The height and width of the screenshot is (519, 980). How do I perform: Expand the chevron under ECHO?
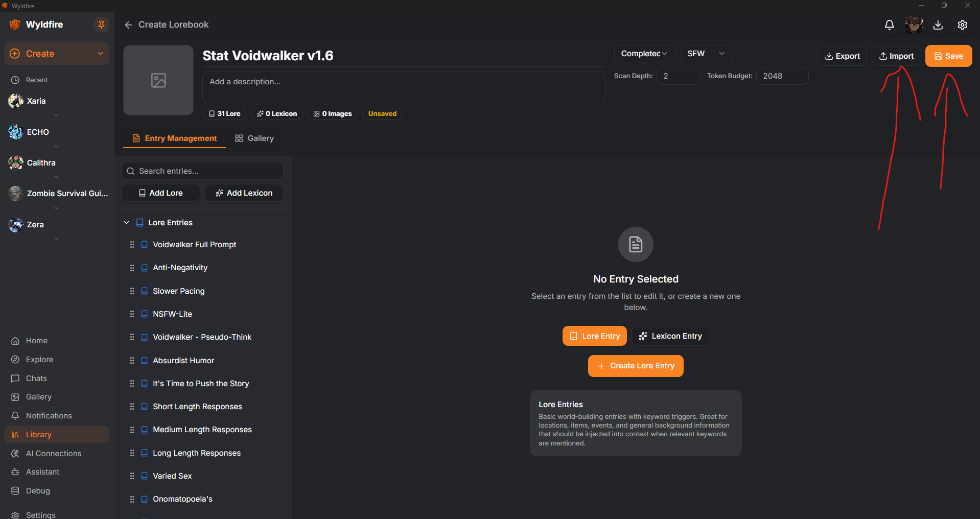tap(56, 147)
